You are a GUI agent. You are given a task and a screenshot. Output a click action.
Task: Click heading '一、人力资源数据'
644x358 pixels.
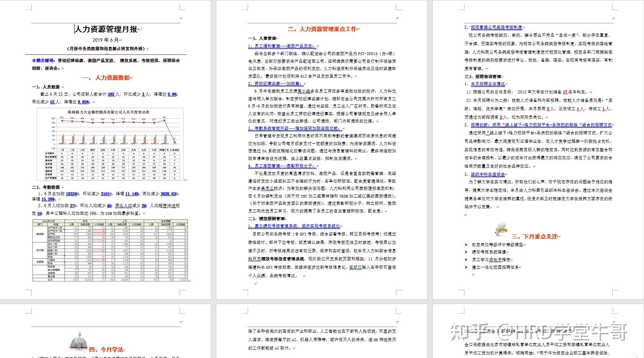pos(106,78)
